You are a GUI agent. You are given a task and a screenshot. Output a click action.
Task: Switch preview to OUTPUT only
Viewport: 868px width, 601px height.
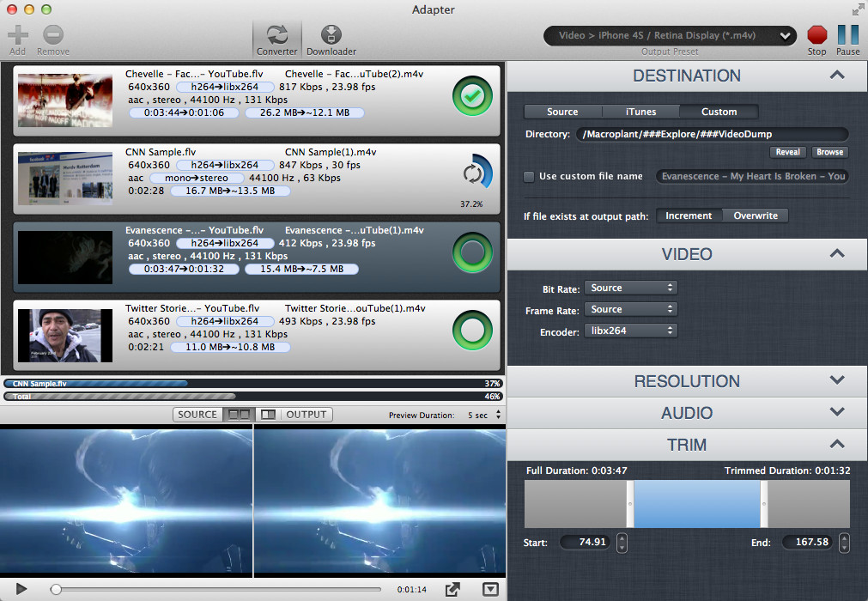307,415
